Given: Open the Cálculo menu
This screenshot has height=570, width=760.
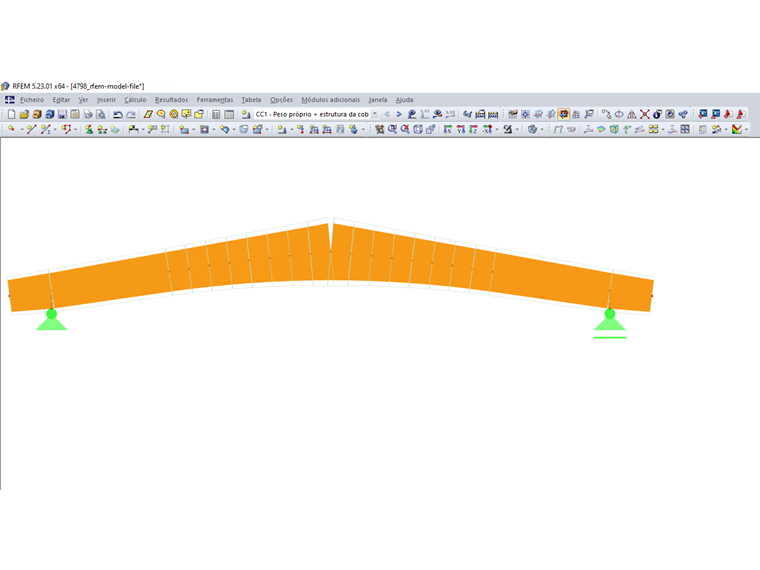Looking at the screenshot, I should (135, 100).
